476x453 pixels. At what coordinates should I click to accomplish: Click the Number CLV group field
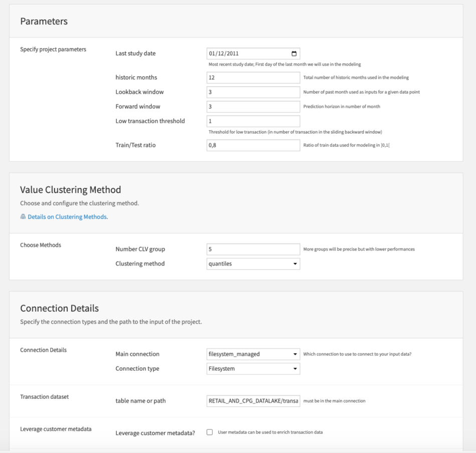click(253, 249)
